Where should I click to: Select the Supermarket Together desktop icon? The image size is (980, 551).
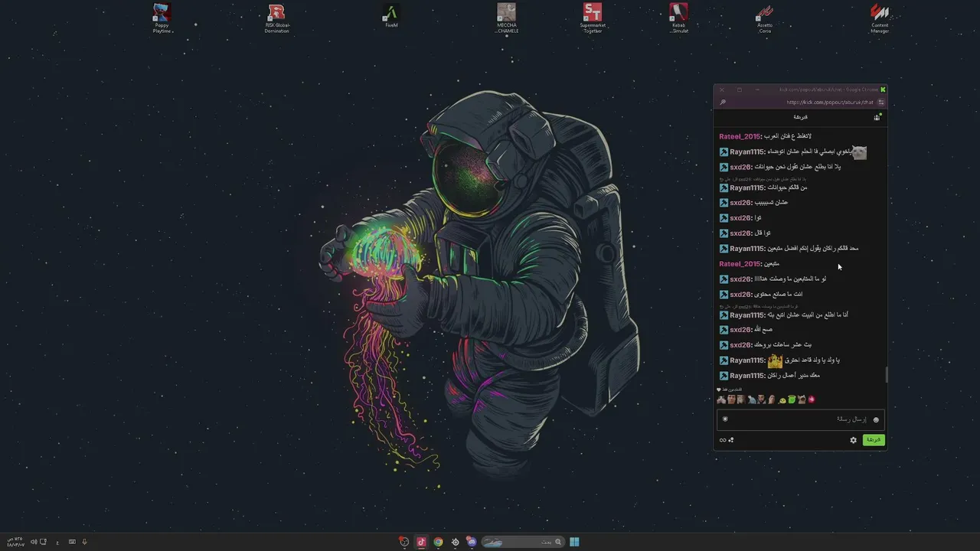[x=593, y=18]
